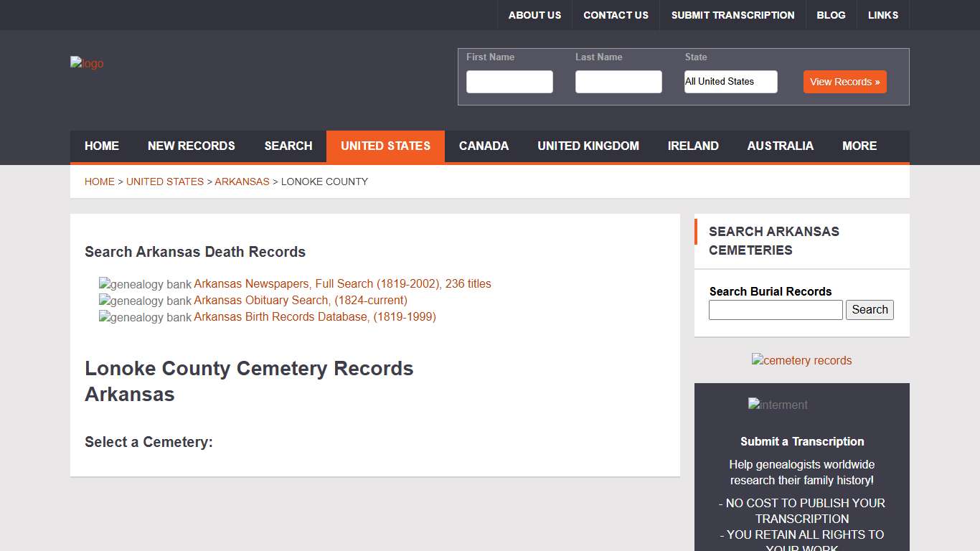Select the UNITED KINGDOM nav item

pos(588,146)
